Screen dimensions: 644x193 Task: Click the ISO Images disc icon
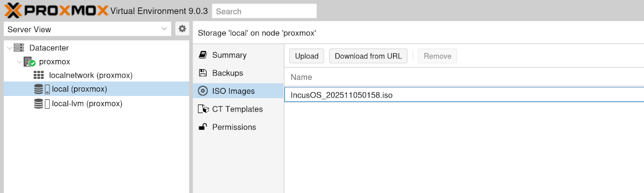click(203, 91)
